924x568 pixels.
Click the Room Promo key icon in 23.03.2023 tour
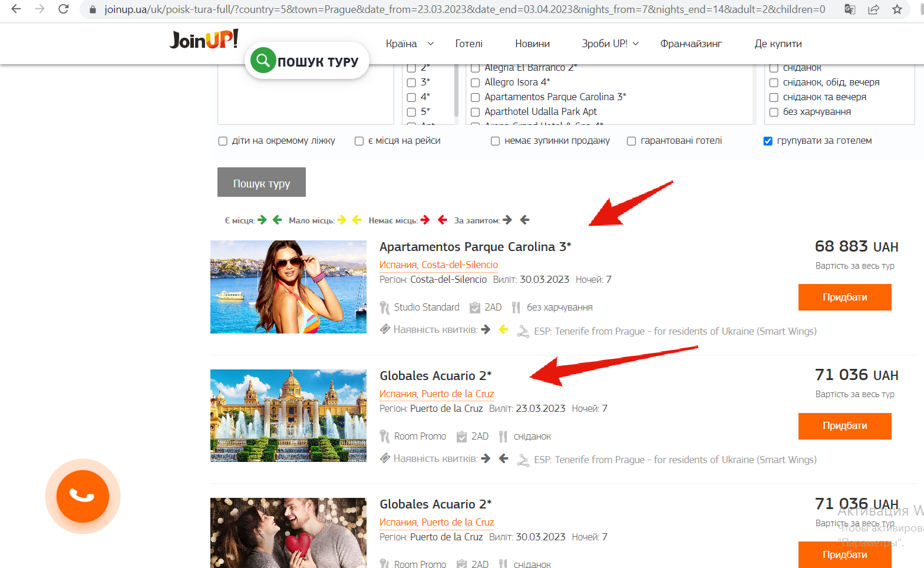pos(385,437)
